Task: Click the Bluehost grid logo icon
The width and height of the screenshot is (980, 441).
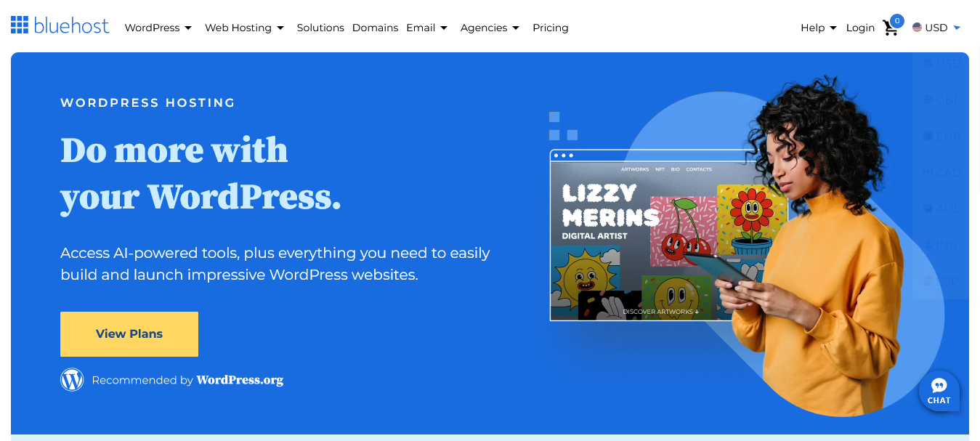Action: point(20,25)
